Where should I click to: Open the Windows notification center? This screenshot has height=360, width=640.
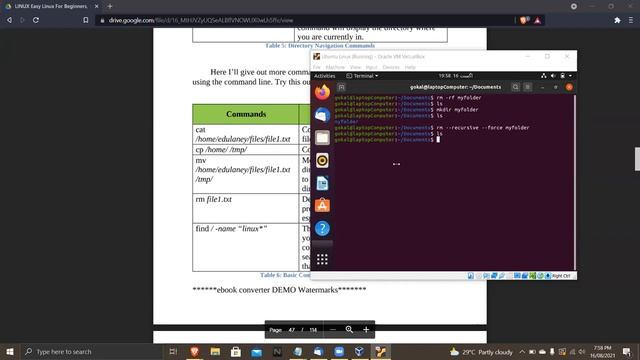(627, 351)
